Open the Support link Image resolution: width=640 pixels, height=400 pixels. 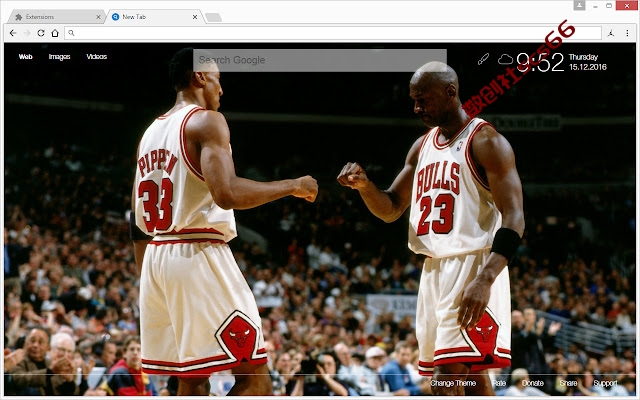point(605,383)
